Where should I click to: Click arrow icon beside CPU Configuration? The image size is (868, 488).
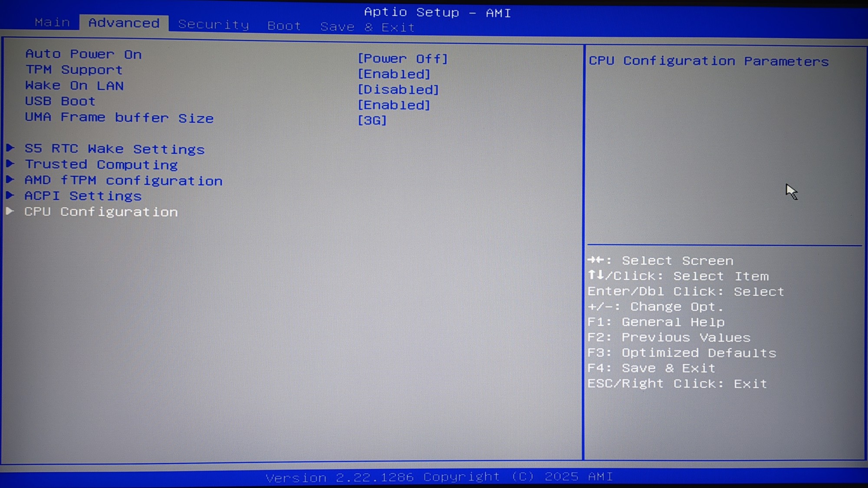pos(10,211)
